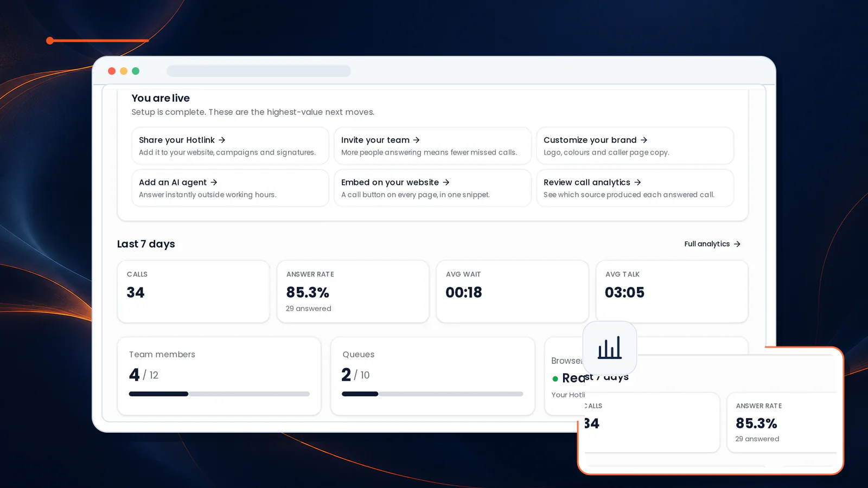Click the 'Setup is complete' subtitle text
The width and height of the screenshot is (868, 488).
(x=253, y=112)
